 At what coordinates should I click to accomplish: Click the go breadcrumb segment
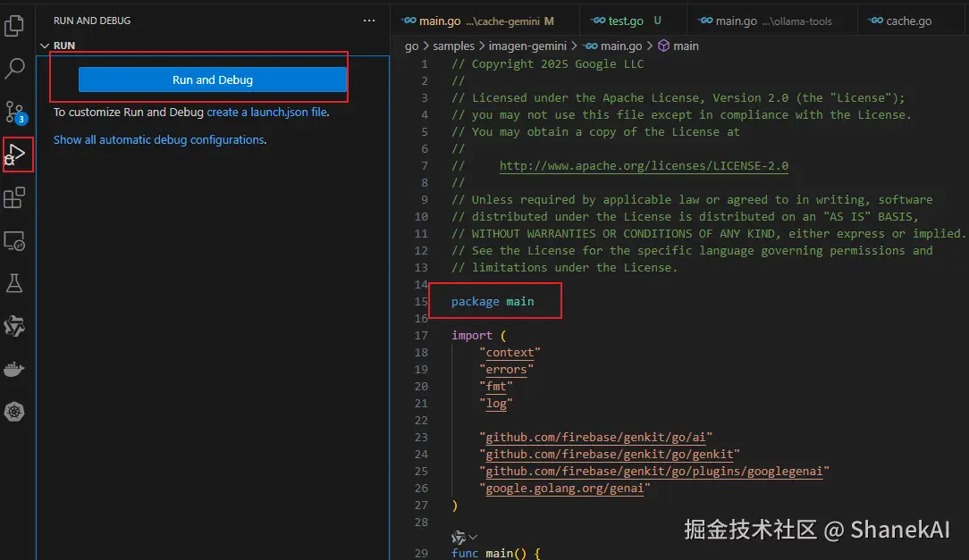point(411,46)
